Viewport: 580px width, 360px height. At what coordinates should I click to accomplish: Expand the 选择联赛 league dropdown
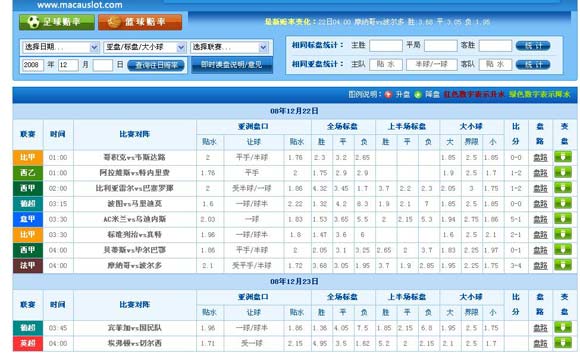229,47
